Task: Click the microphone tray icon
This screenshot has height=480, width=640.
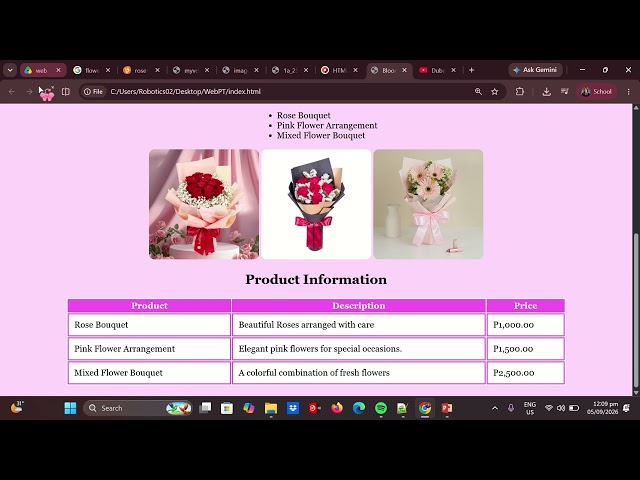Action: coord(511,408)
